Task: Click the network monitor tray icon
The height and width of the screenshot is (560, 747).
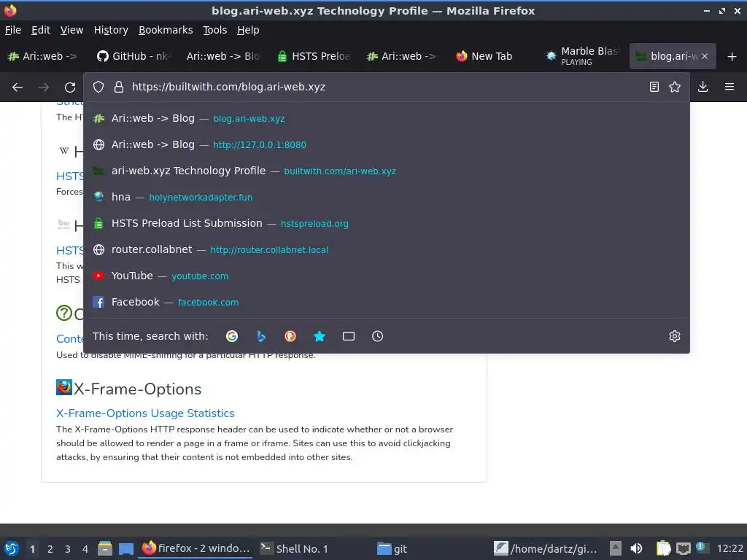Action: coord(683,548)
